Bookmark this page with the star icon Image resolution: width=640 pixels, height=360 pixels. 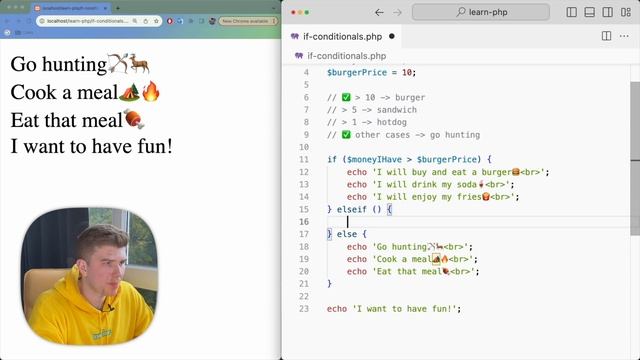click(156, 21)
